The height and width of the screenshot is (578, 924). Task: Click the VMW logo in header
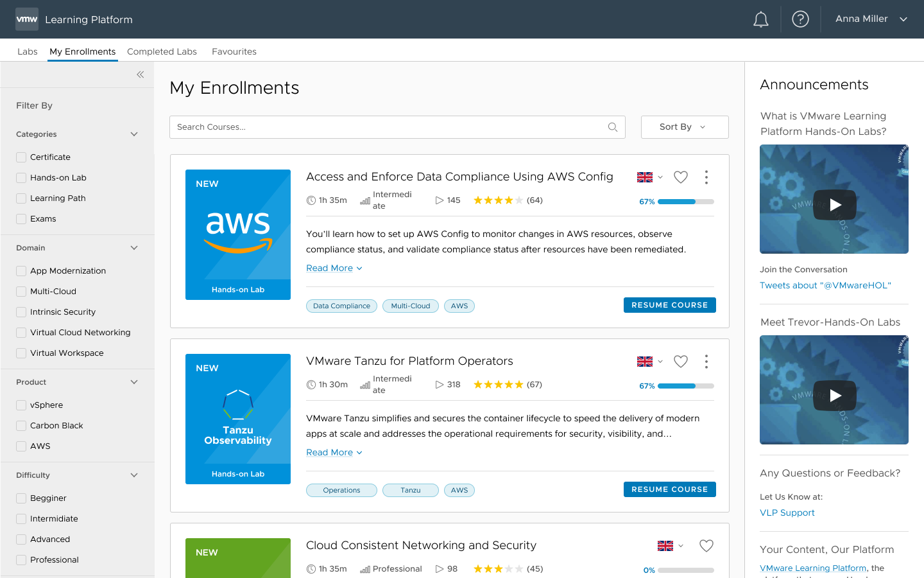coord(27,19)
